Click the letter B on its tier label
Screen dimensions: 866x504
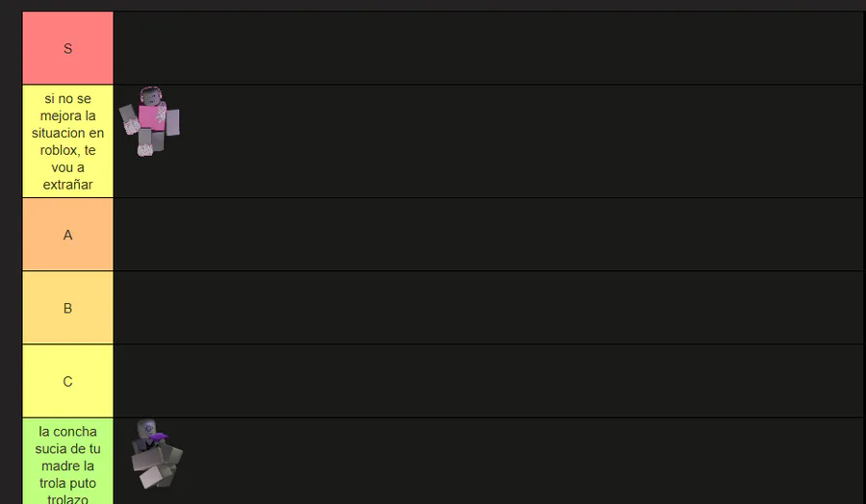(x=67, y=308)
